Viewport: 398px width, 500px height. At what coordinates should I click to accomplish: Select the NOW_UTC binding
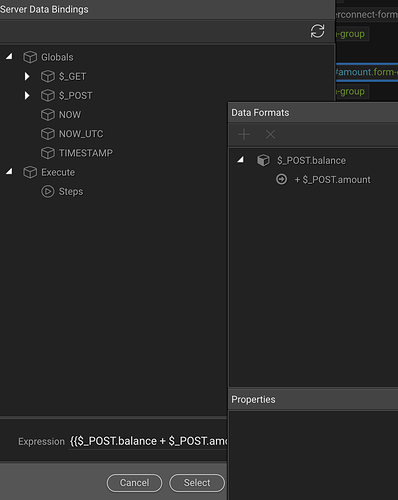click(81, 134)
